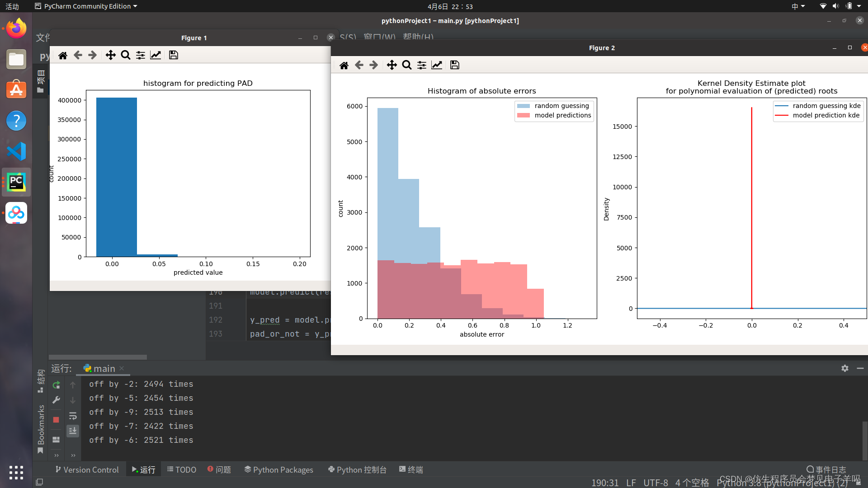Launch Firefox from the dock
Viewport: 868px width, 488px height.
click(x=16, y=28)
